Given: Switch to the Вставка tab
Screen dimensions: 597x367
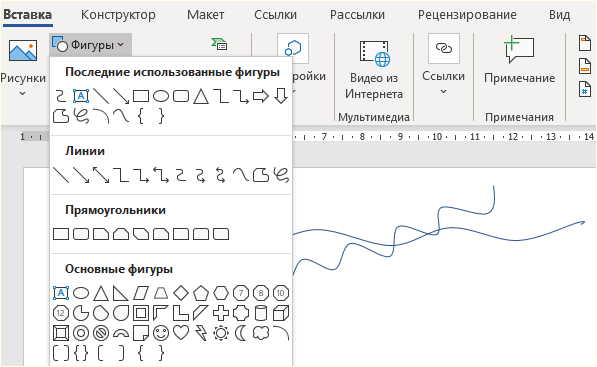Looking at the screenshot, I should click(27, 15).
